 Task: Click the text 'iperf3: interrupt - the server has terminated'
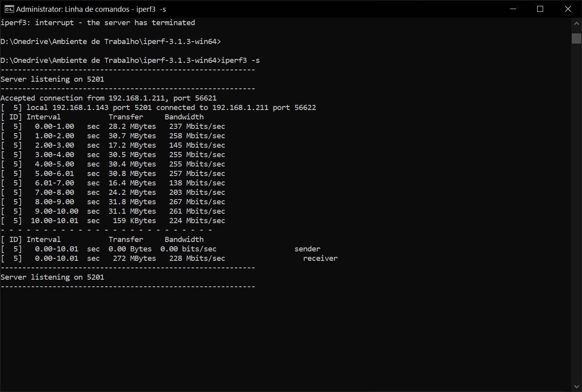pos(98,23)
